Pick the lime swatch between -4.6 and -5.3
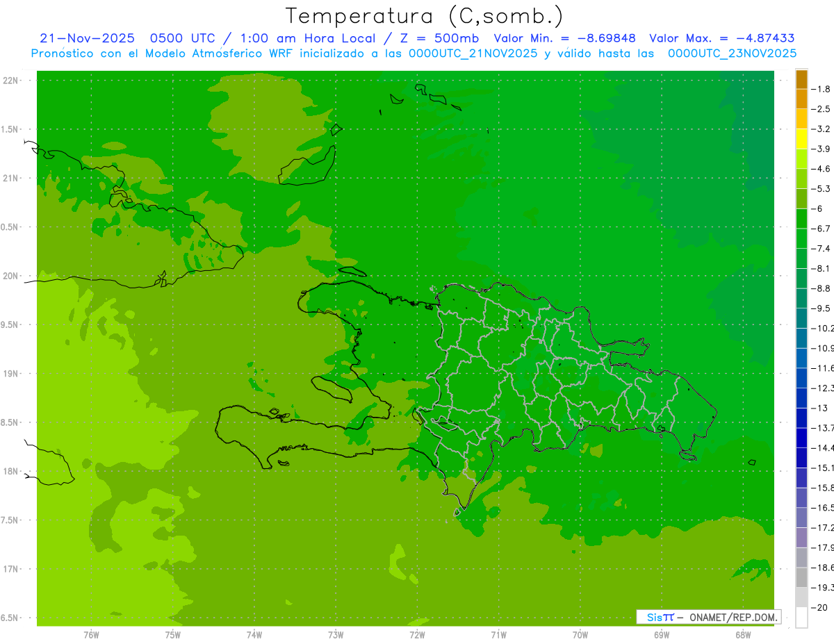The height and width of the screenshot is (644, 834). tap(801, 179)
